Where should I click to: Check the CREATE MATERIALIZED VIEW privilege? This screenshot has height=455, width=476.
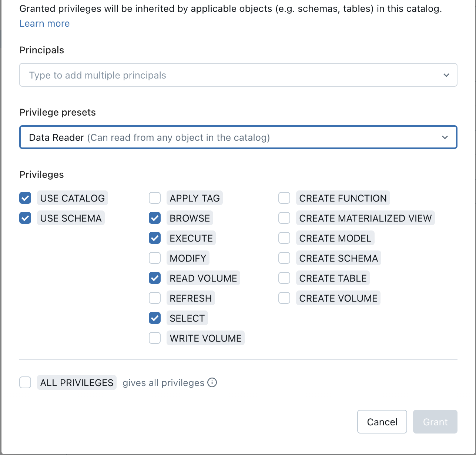click(284, 218)
